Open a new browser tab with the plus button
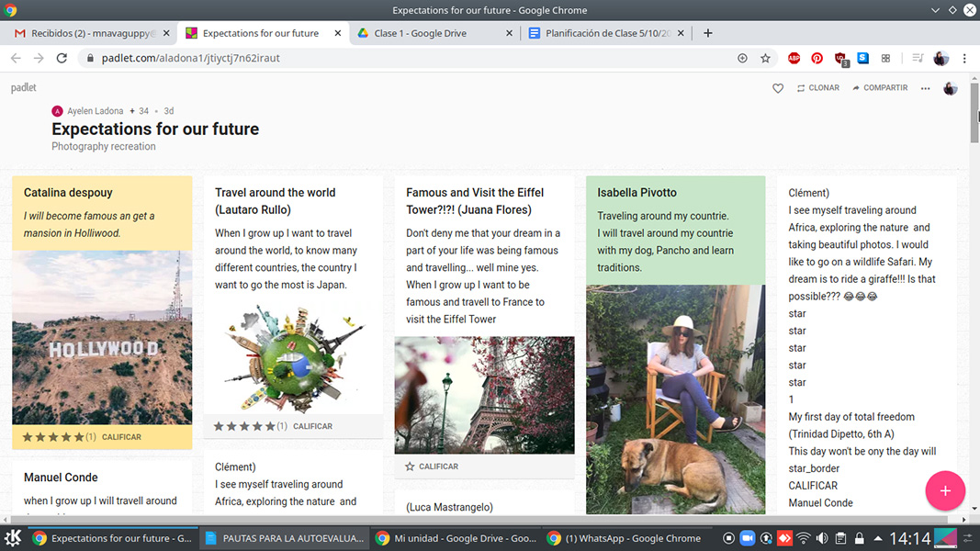The height and width of the screenshot is (551, 980). point(707,33)
